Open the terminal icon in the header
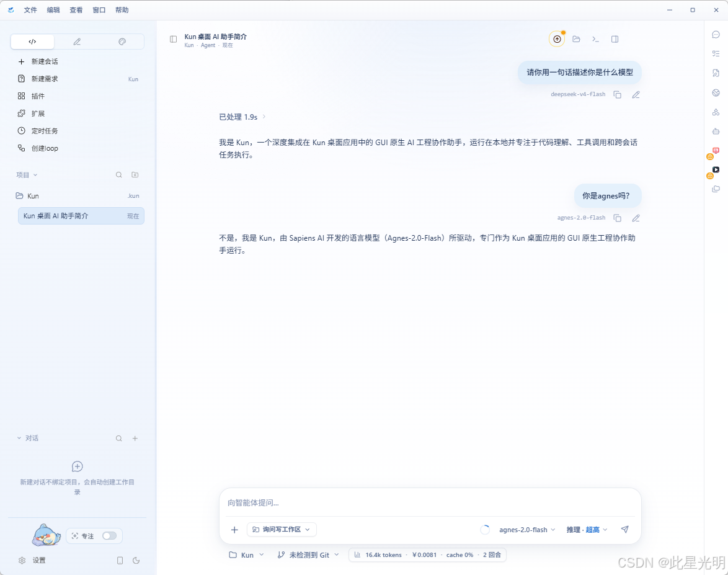Image resolution: width=728 pixels, height=575 pixels. pyautogui.click(x=596, y=39)
